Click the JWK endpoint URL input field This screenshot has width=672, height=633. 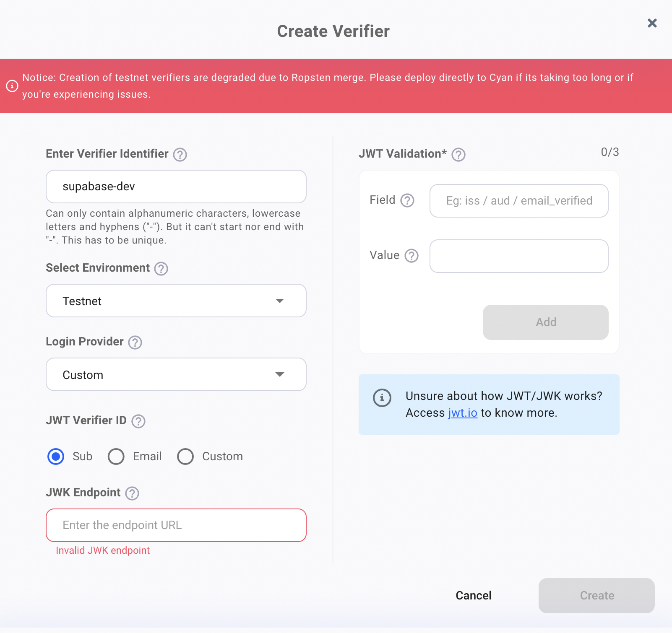176,525
